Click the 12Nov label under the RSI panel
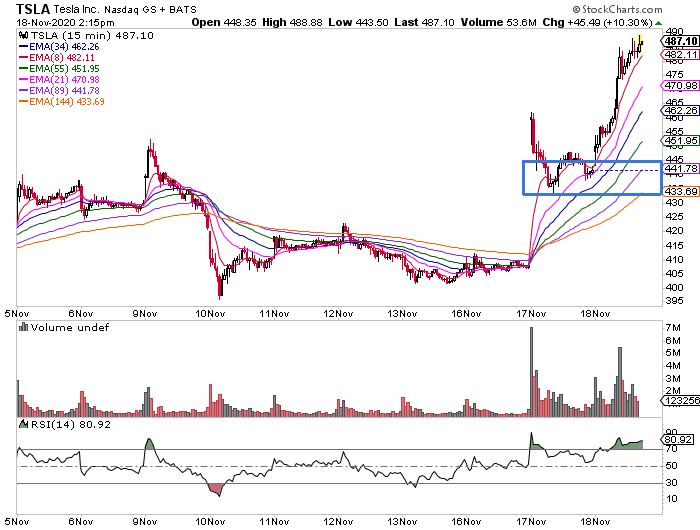This screenshot has width=700, height=530. point(338,522)
